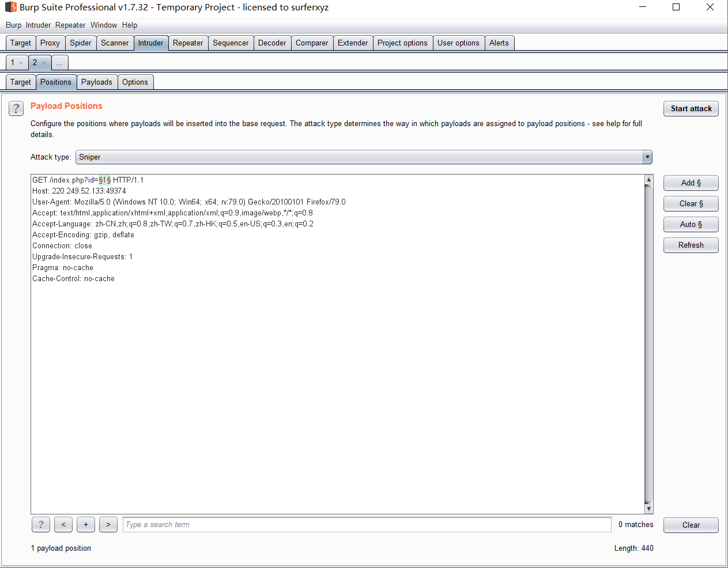Click the Host header line

79,191
